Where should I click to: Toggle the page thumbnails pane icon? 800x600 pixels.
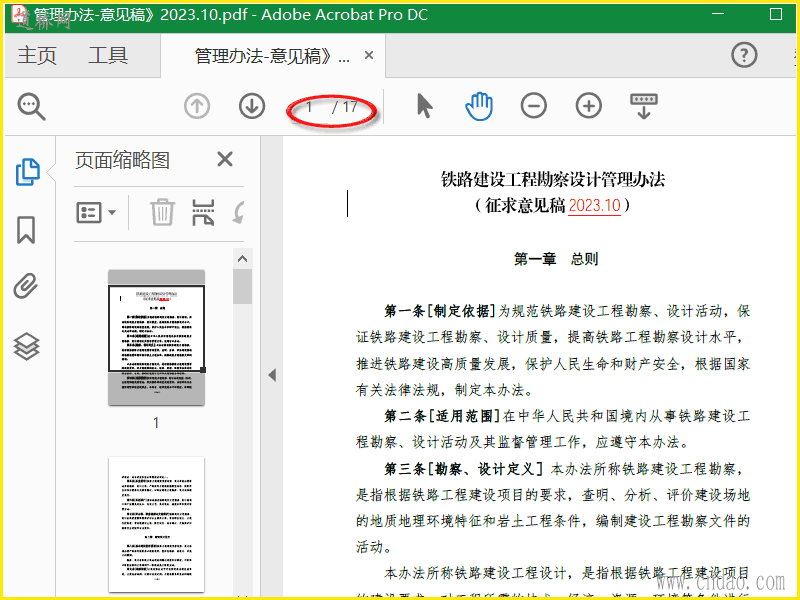27,172
